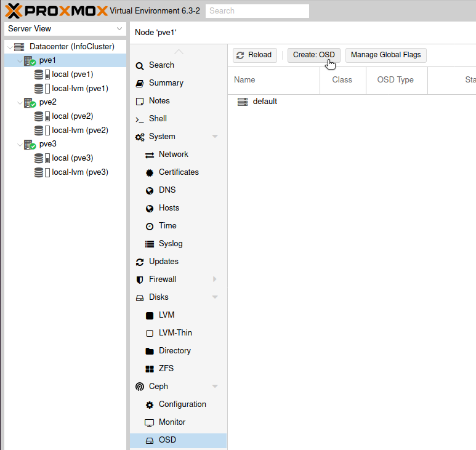This screenshot has width=476, height=450.
Task: Expand the Firewall submenu arrow
Action: tap(215, 279)
